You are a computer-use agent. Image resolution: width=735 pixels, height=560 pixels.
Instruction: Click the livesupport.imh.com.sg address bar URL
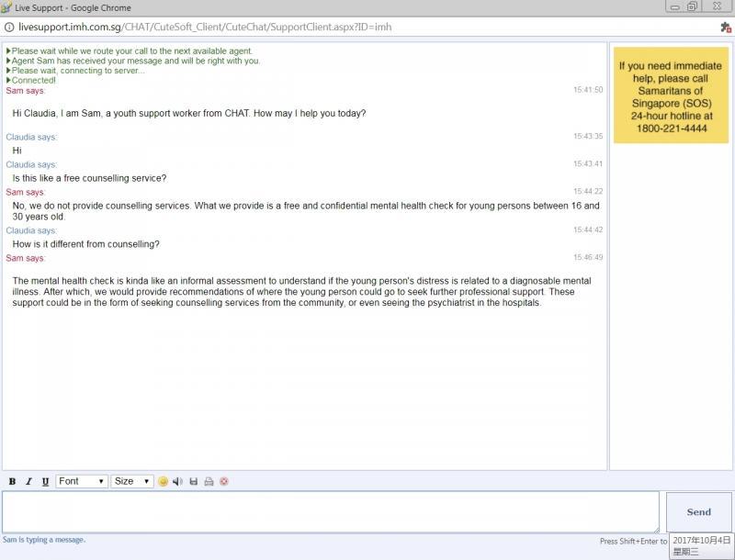(x=204, y=27)
